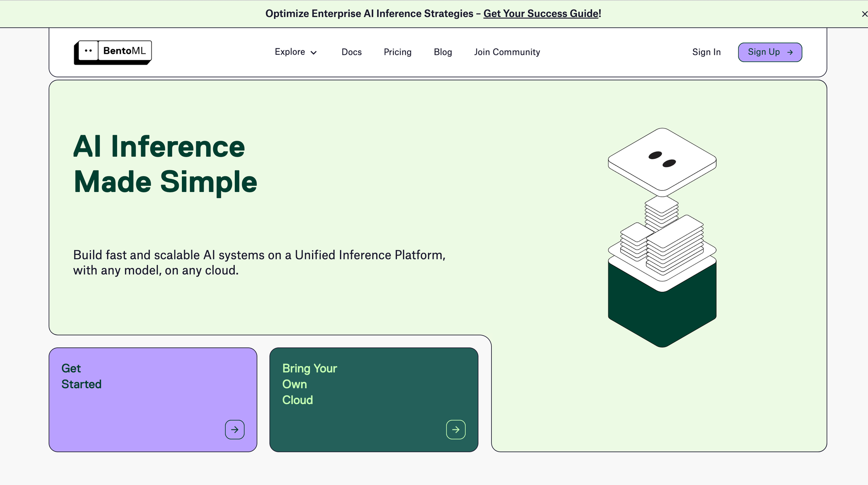Scroll down to view more content

pos(434,471)
